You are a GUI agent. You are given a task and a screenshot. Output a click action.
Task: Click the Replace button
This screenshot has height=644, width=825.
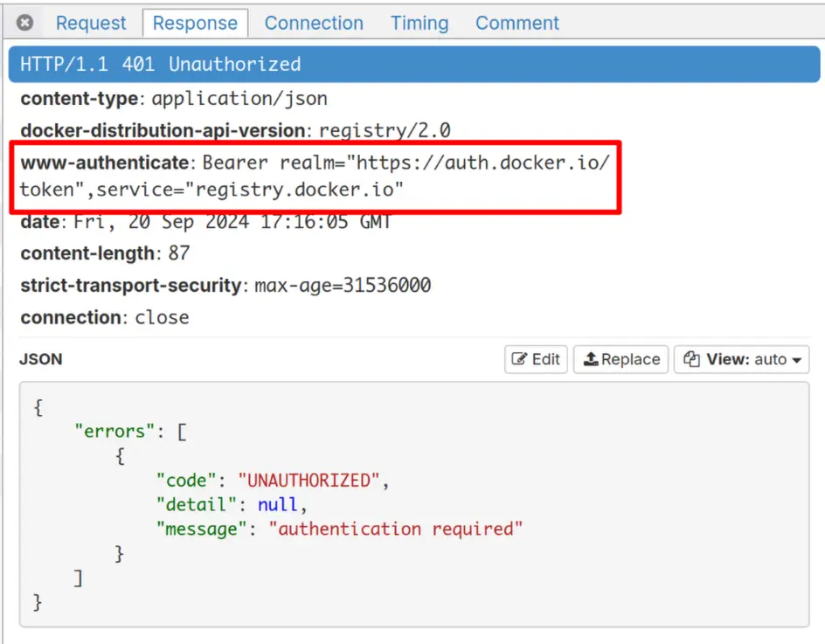(x=620, y=359)
